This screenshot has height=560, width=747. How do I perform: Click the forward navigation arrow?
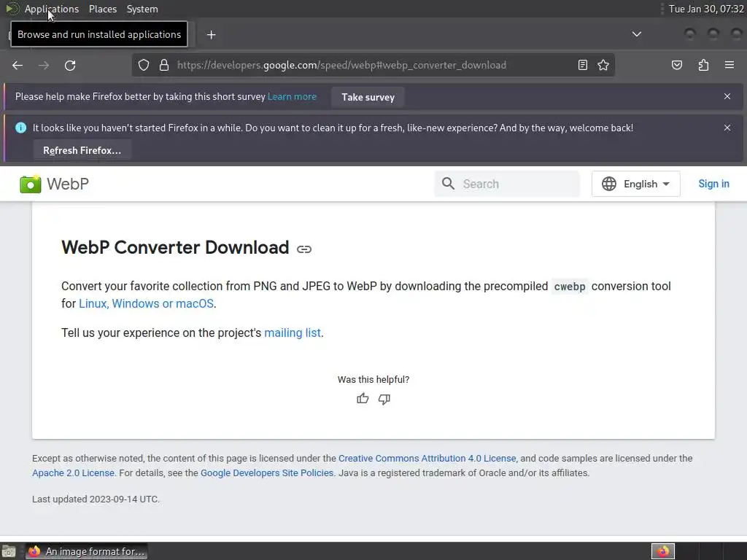pyautogui.click(x=44, y=65)
